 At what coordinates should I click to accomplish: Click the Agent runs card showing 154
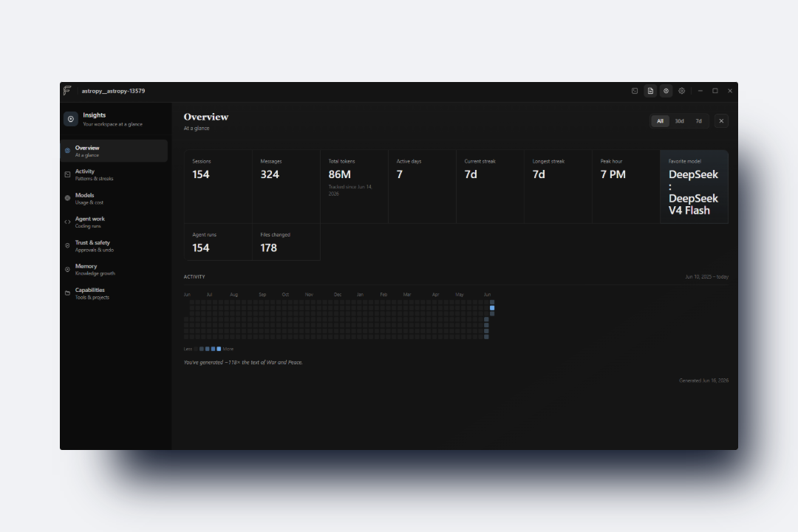[218, 242]
